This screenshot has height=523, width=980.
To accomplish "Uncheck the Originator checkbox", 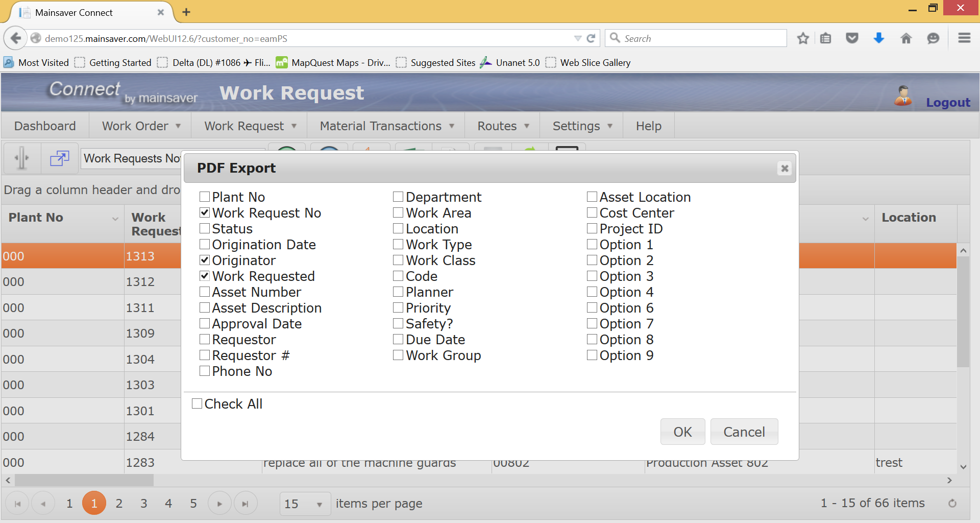I will click(205, 260).
